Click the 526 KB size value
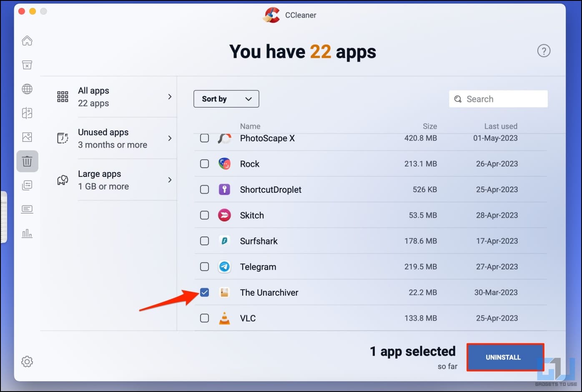Viewport: 582px width, 392px height. [x=425, y=189]
